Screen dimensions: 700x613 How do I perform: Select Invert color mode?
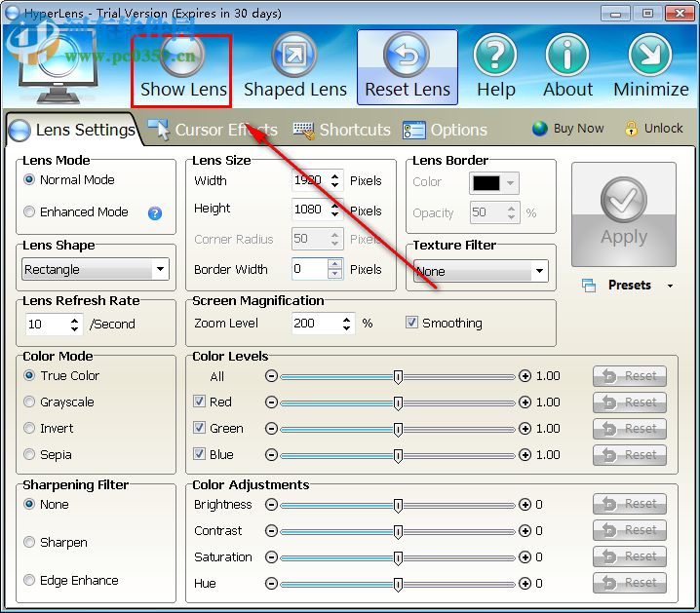click(29, 428)
